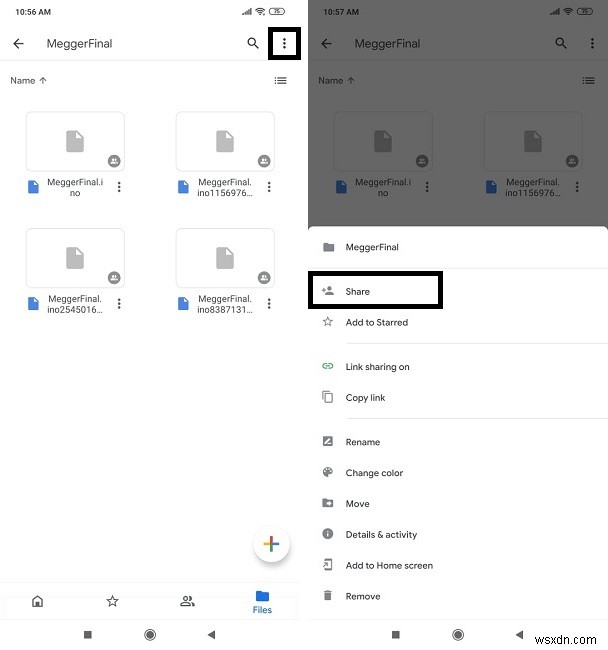Open the Shared tab in bottom bar
Screen dimensions: 608x650
tap(187, 601)
